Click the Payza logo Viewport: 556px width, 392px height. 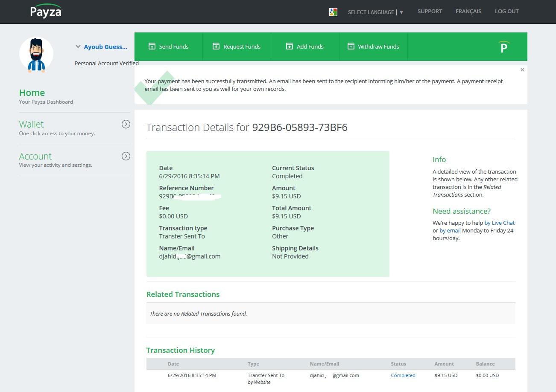46,11
